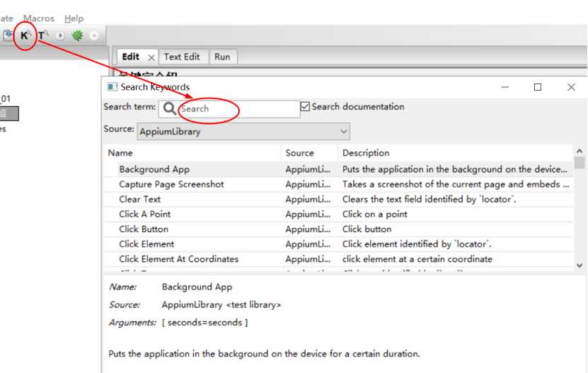Image resolution: width=588 pixels, height=373 pixels.
Task: Click the Search Keywords window title icon
Action: click(x=112, y=87)
